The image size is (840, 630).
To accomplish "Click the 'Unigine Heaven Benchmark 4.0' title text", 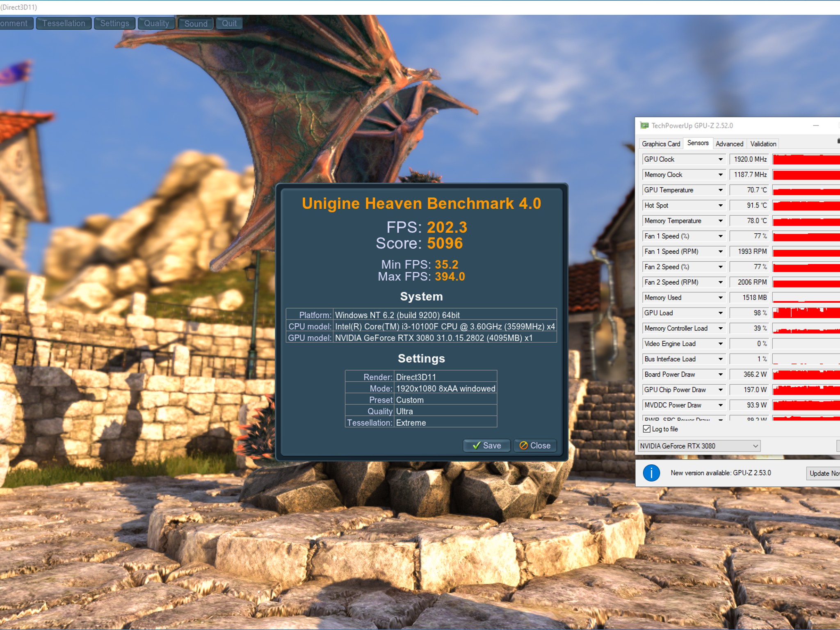I will pyautogui.click(x=422, y=203).
